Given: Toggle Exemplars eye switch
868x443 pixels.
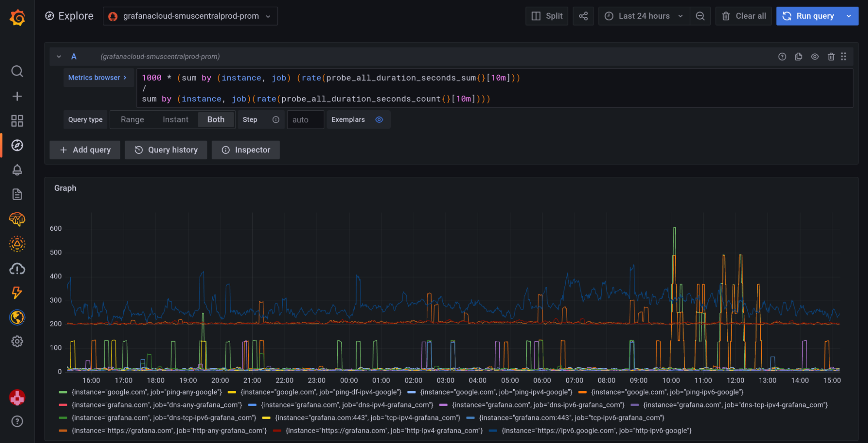Looking at the screenshot, I should (379, 119).
